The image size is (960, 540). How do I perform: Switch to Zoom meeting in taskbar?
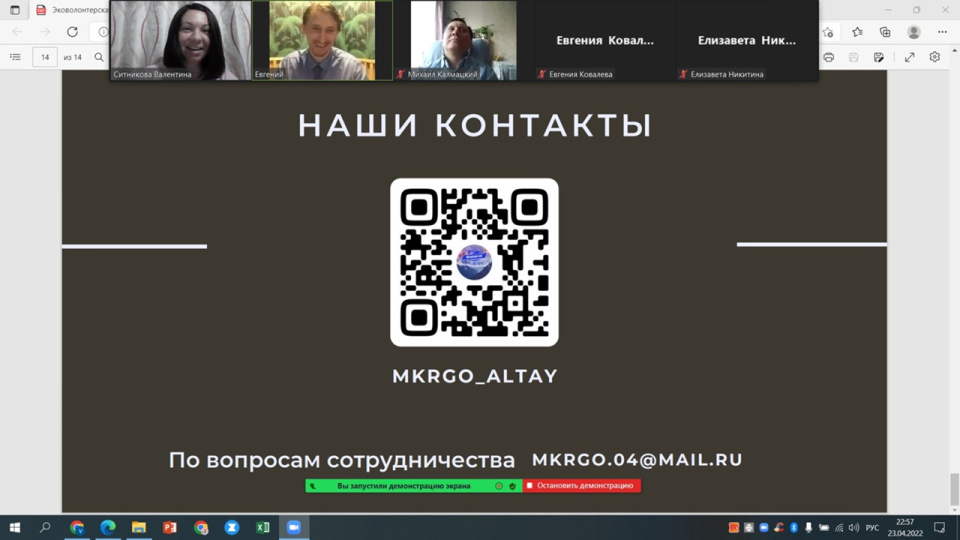(x=294, y=527)
